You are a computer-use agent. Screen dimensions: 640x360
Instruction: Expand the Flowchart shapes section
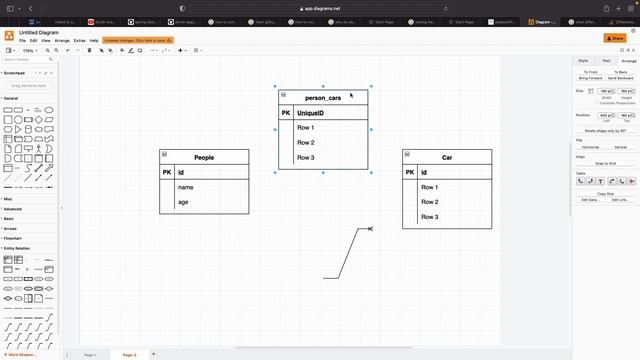point(12,238)
